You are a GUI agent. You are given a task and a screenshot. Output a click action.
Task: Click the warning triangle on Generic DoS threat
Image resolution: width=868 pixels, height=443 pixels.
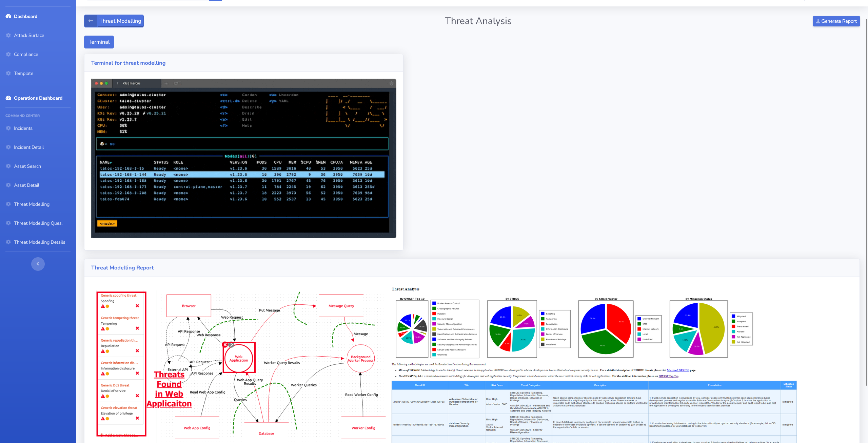103,396
